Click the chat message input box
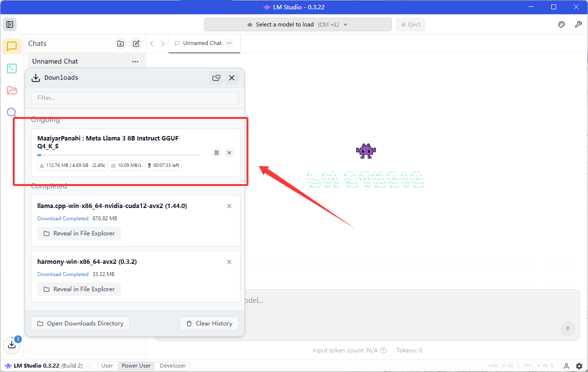588x372 pixels. [367, 315]
